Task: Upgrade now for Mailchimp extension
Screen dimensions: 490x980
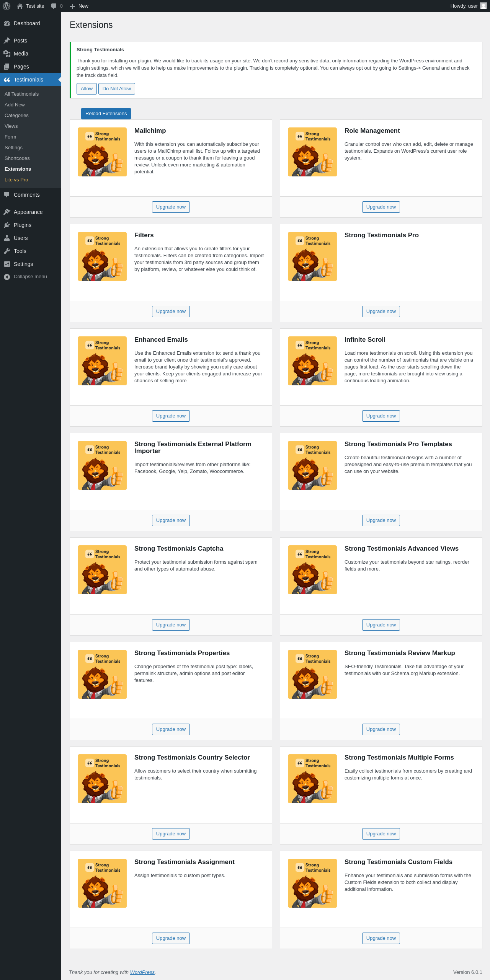Action: pos(171,207)
